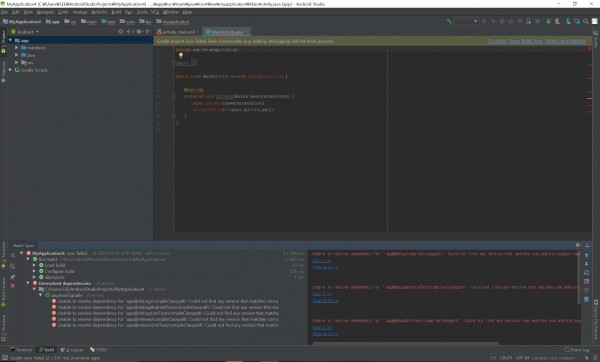This screenshot has height=362, width=600.
Task: Select 'app@debug/compileClasspath' error row
Action: tap(165, 301)
